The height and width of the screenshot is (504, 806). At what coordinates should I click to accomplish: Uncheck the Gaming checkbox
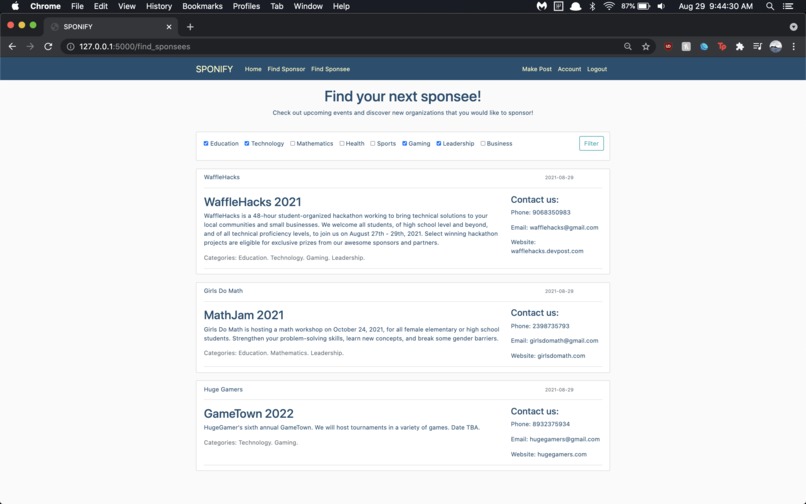pos(405,143)
